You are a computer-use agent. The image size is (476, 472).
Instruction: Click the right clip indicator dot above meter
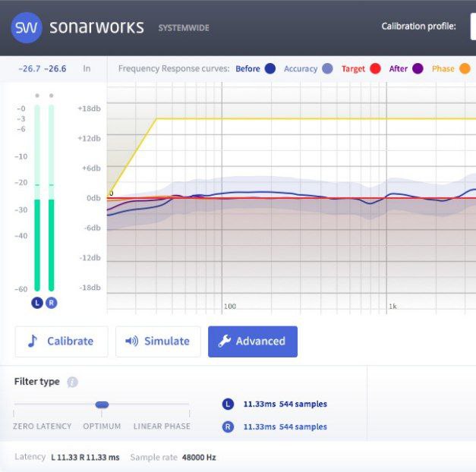[x=52, y=96]
